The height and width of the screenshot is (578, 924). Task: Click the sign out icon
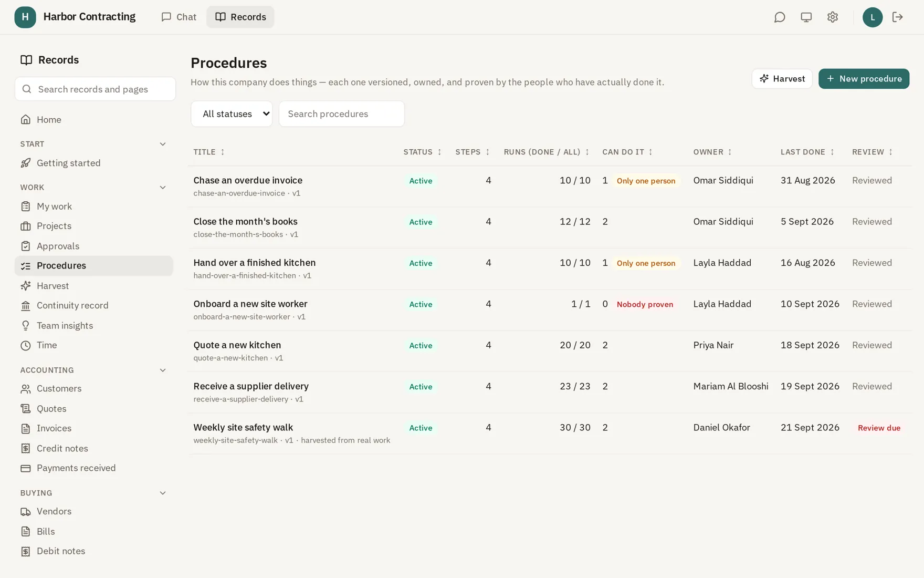click(x=897, y=17)
